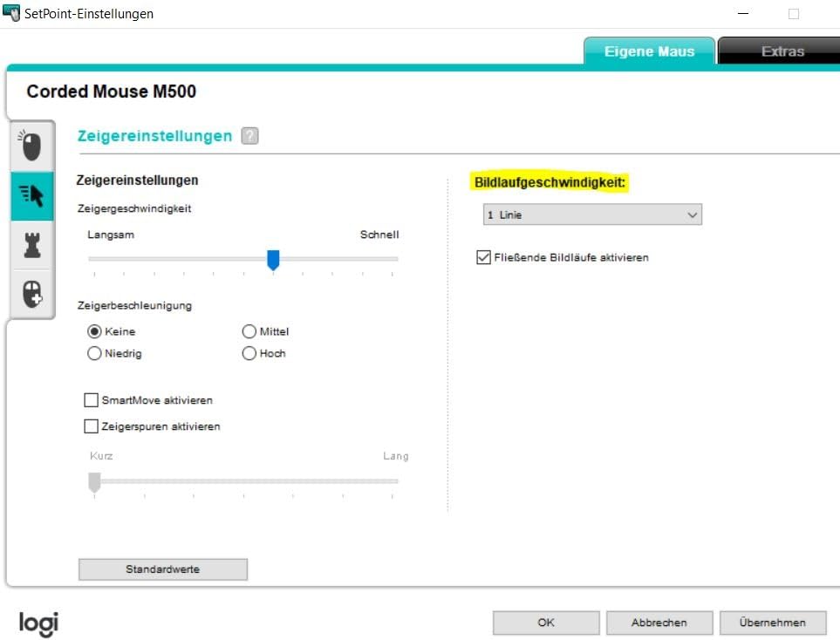Minimize the SetPoint window
The height and width of the screenshot is (640, 840).
click(743, 13)
